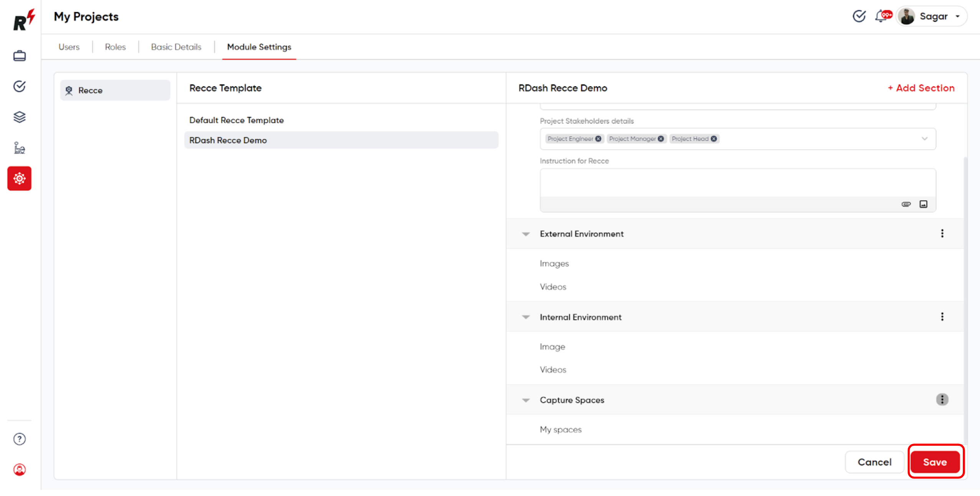The height and width of the screenshot is (496, 980).
Task: Expand the Project Stakeholders dropdown chevron
Action: (925, 139)
